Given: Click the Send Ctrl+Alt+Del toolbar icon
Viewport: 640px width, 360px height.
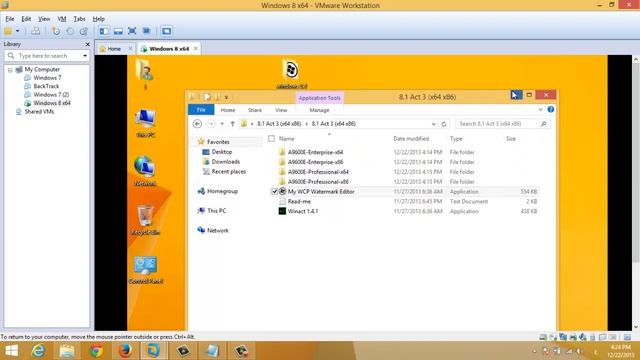Looking at the screenshot, I should 36,31.
